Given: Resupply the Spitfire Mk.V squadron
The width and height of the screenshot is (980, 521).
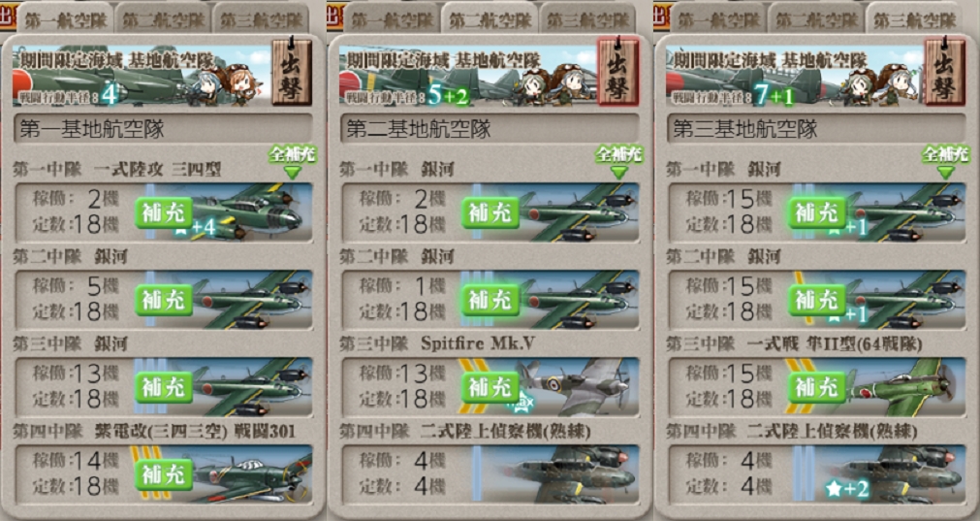Looking at the screenshot, I should click(490, 388).
